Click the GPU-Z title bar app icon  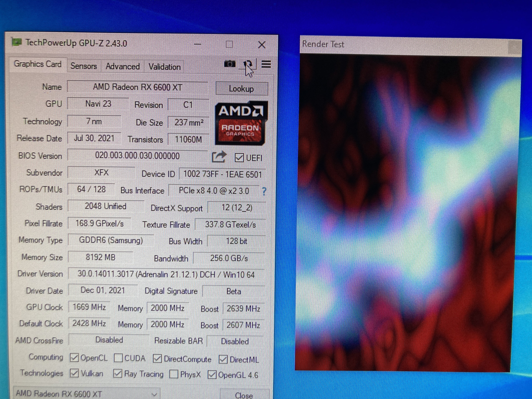tap(17, 42)
